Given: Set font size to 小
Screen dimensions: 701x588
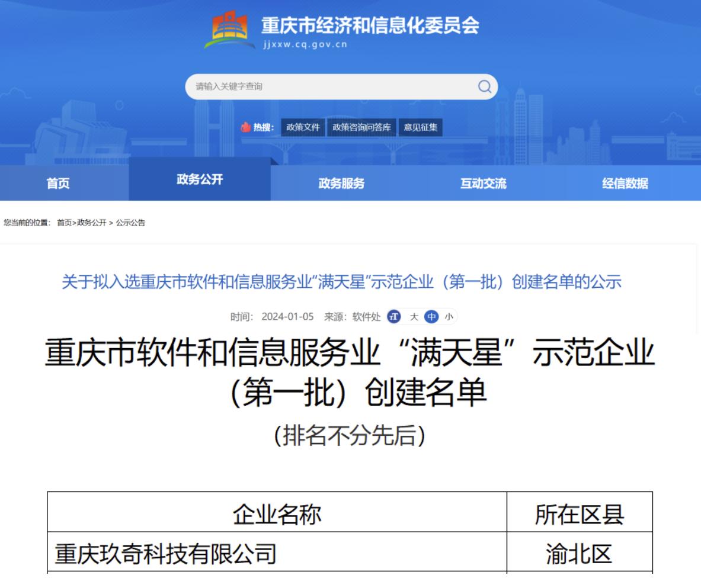Looking at the screenshot, I should [449, 317].
